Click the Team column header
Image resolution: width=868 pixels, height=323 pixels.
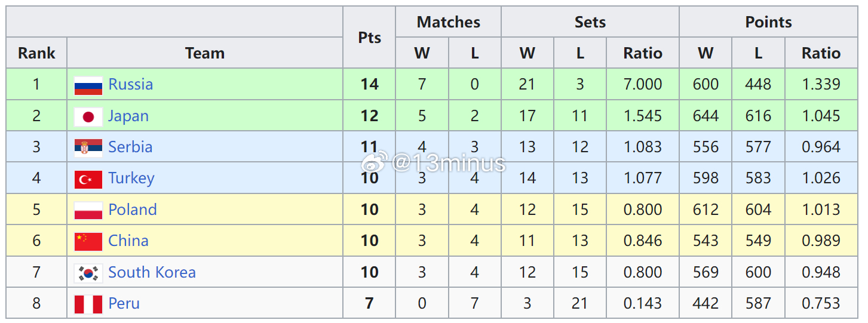[x=204, y=53]
